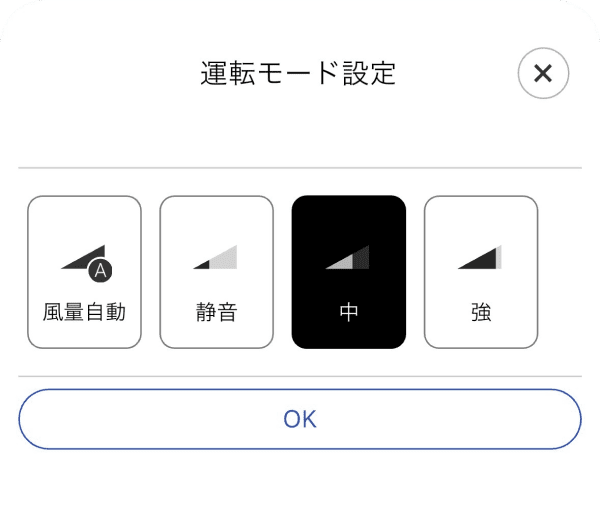Confirm the mode setting with OK
The image size is (600, 511).
pyautogui.click(x=299, y=418)
